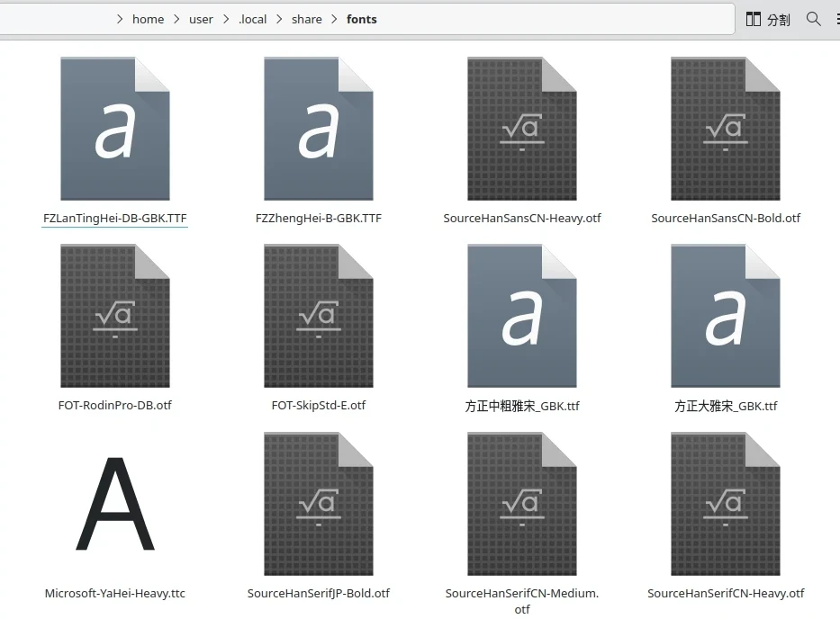Open the Microsoft-YaHei-Heavy.ttc font preview
The image size is (840, 619).
[x=114, y=504]
